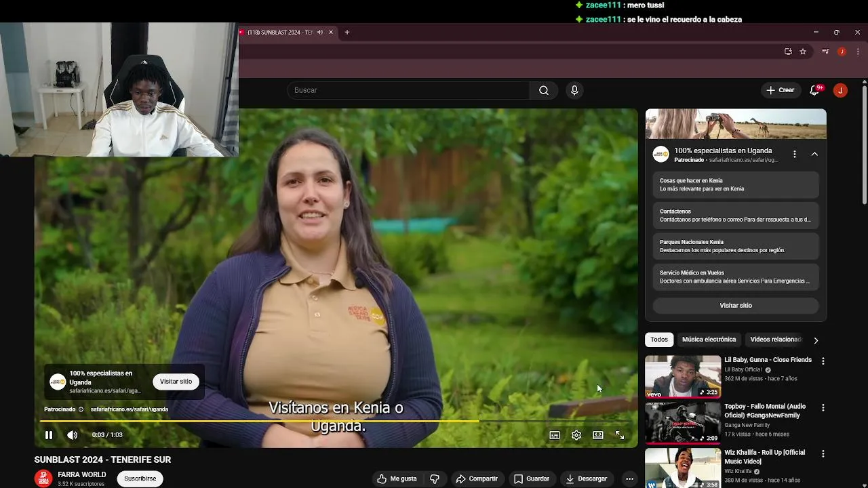Click 'Lil Baby, Gunna - Close Friends' title
Screen dimensions: 868x488
pos(768,360)
